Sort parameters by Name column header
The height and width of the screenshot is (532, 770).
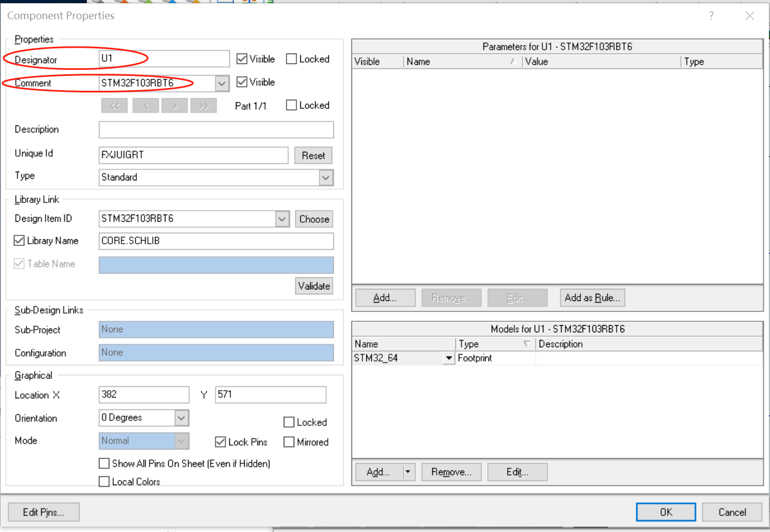[x=463, y=62]
